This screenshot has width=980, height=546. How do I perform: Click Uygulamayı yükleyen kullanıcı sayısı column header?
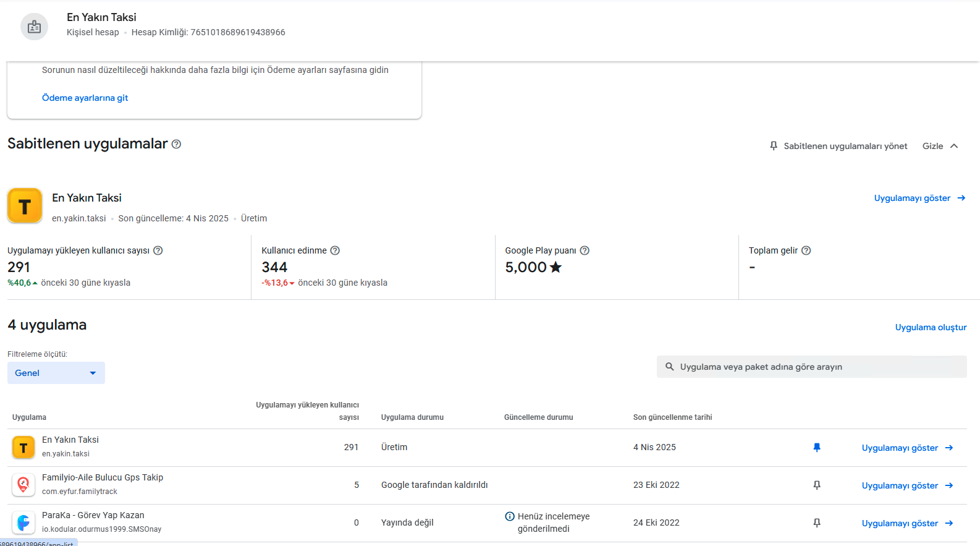307,411
